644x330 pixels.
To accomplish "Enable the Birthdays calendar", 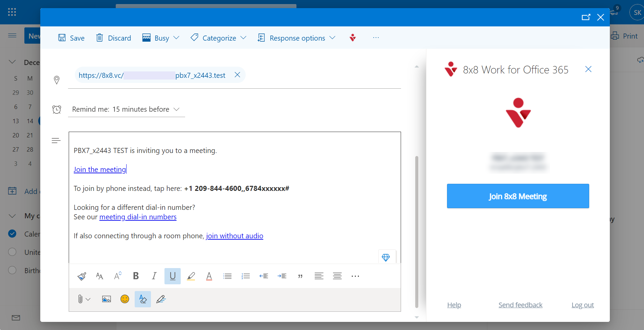I will (x=12, y=270).
